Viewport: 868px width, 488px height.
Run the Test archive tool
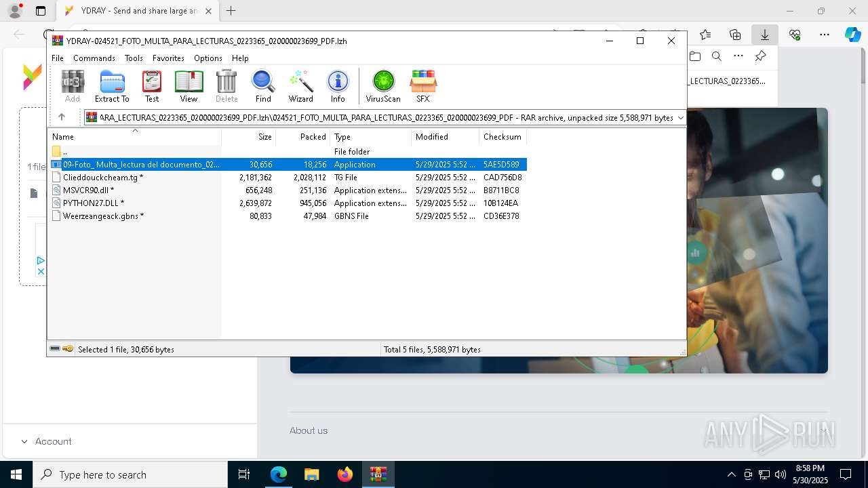coord(152,86)
